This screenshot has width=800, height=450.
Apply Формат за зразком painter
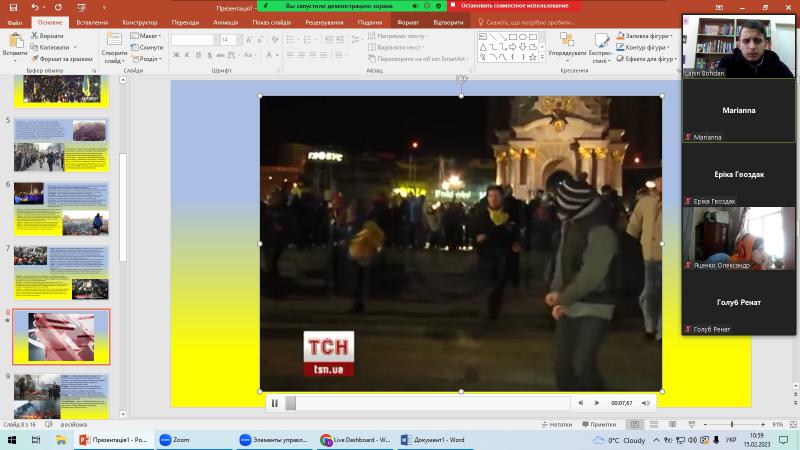62,59
